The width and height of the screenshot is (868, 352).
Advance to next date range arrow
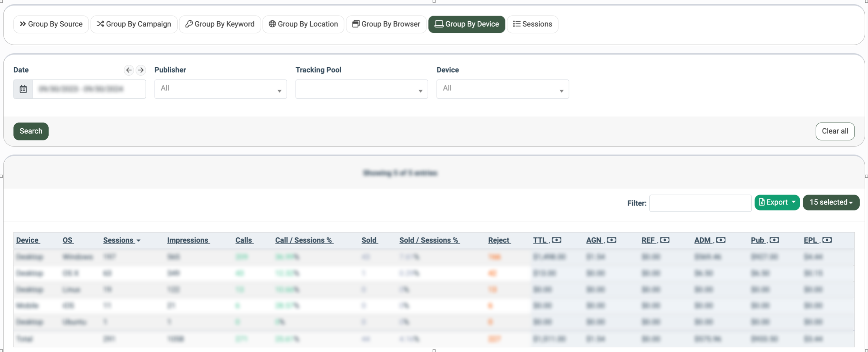coord(141,70)
